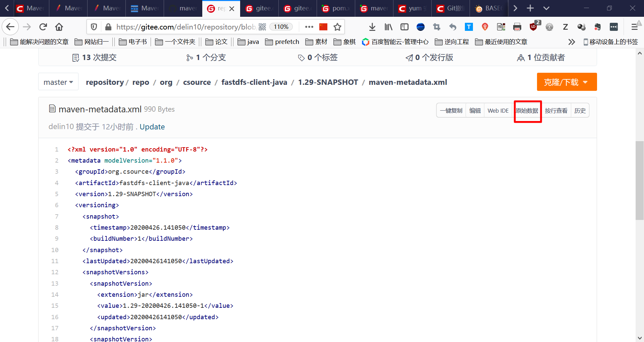Viewport: 644px width, 342px height.
Task: Switch to the dark maven tab
Action: pyautogui.click(x=183, y=8)
